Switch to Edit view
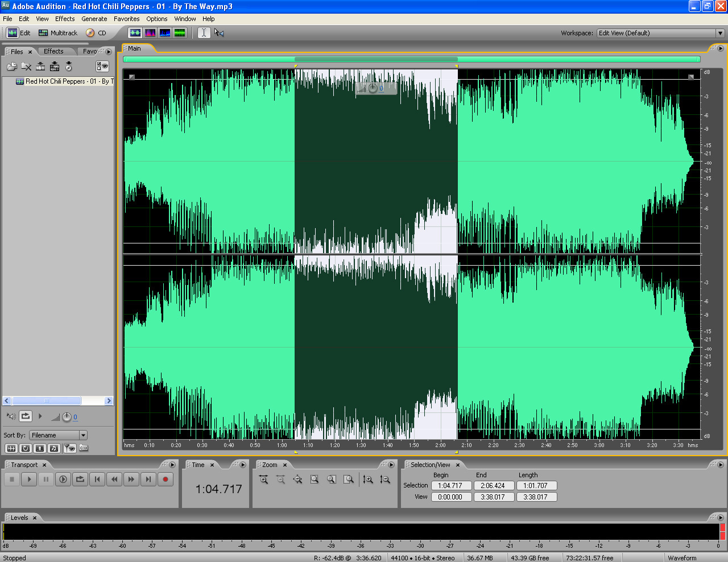Screen dimensions: 728x562 point(19,33)
